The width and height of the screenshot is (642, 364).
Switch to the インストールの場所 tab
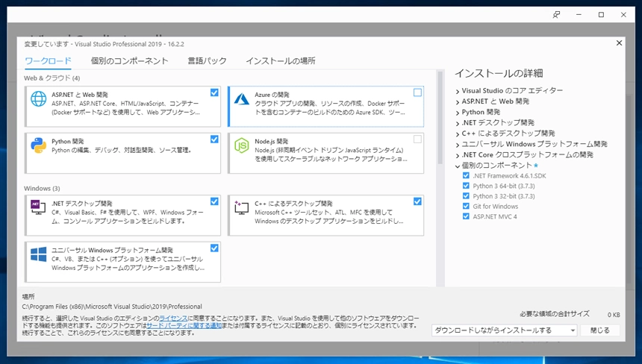click(x=281, y=61)
